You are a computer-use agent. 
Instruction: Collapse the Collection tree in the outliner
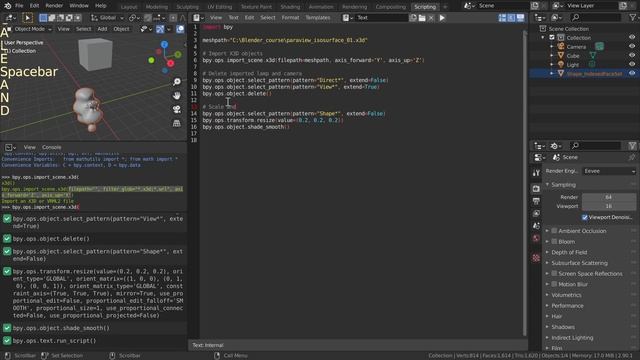pyautogui.click(x=543, y=38)
